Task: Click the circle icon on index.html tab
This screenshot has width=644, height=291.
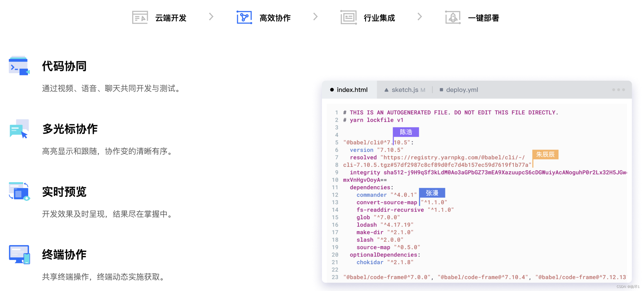Action: (332, 90)
